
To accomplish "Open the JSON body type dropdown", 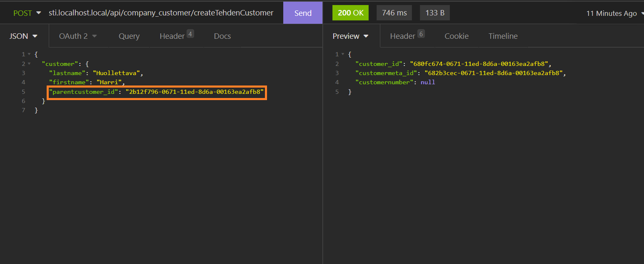I will (24, 36).
